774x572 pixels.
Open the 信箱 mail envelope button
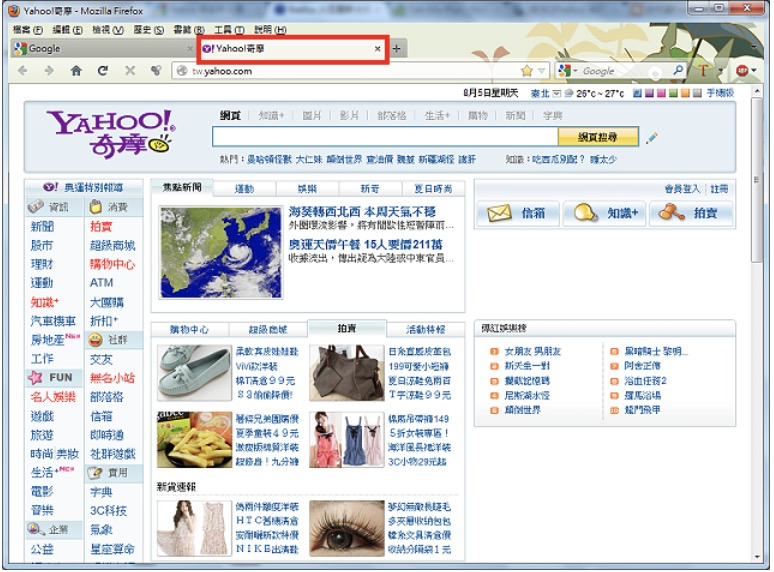pos(517,213)
